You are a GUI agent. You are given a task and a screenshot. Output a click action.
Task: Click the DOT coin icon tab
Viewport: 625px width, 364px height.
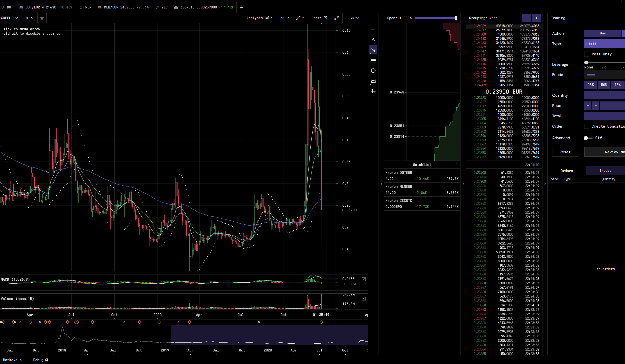[x=2, y=7]
